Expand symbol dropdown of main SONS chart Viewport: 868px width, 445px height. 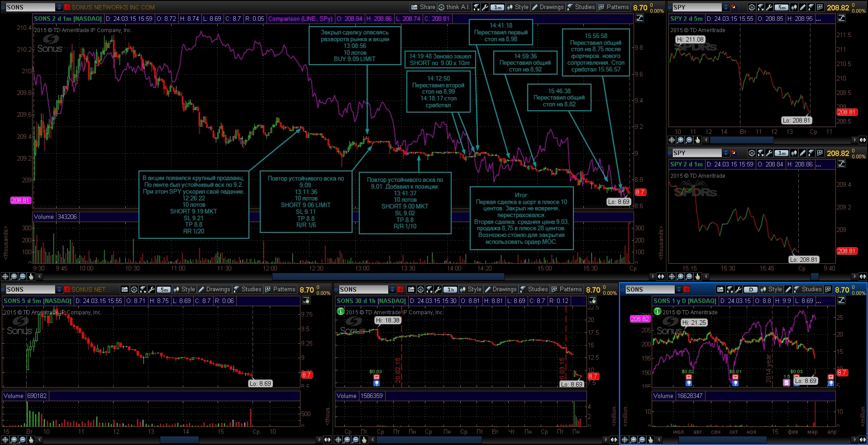pyautogui.click(x=59, y=7)
